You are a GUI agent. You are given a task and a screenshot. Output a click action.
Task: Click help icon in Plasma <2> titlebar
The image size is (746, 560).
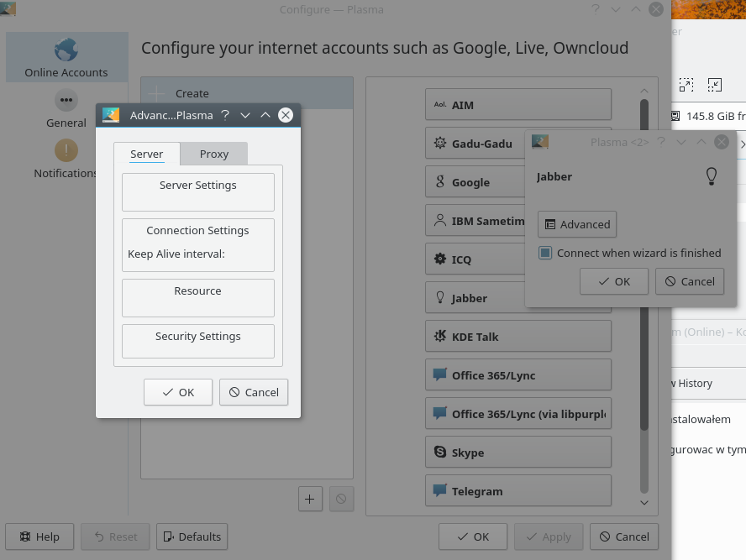click(661, 142)
